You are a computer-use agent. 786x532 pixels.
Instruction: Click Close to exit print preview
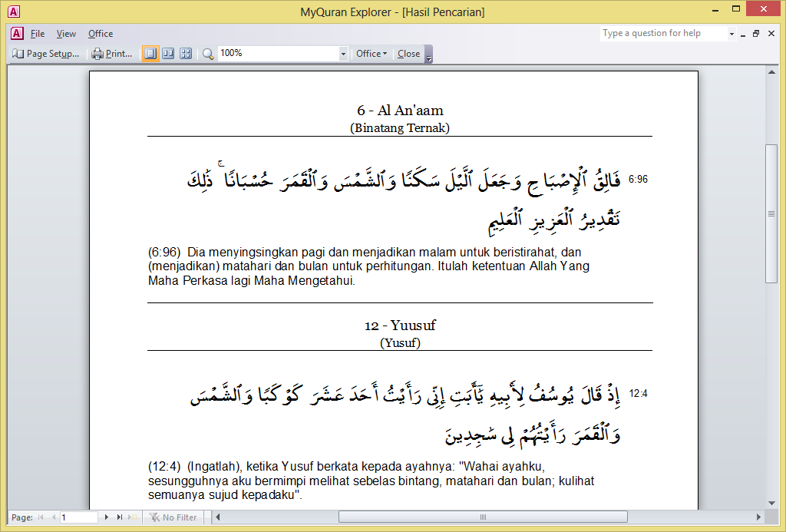408,54
